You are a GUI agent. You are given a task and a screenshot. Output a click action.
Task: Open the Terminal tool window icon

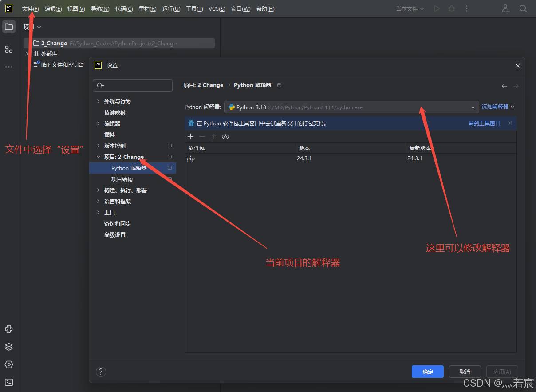(x=9, y=382)
